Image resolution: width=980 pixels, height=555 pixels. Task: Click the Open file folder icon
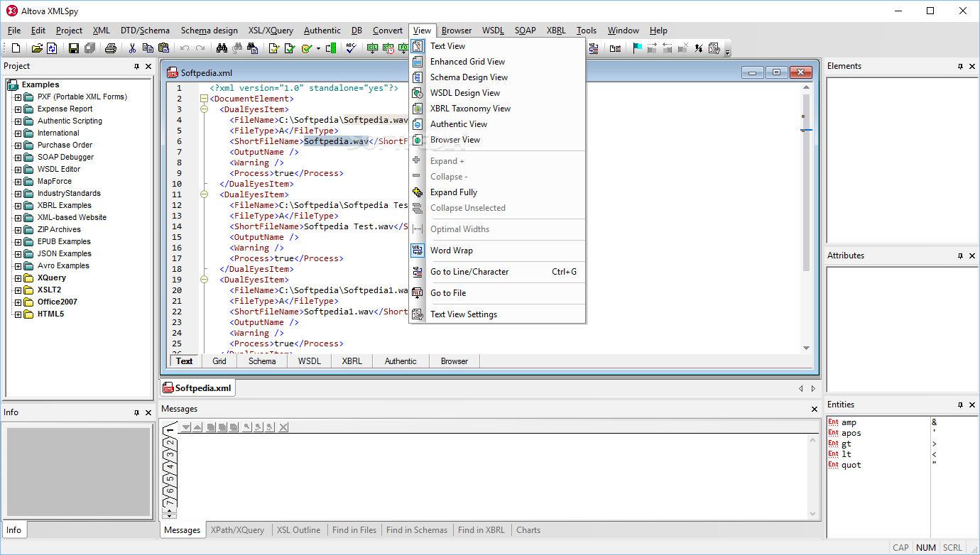click(37, 48)
